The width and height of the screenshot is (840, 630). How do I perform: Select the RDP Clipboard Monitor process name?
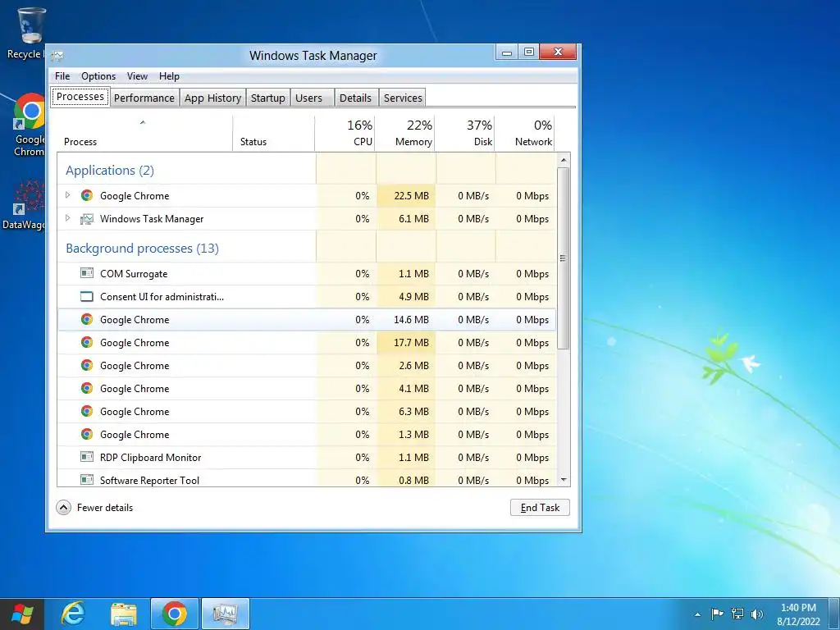(x=151, y=458)
